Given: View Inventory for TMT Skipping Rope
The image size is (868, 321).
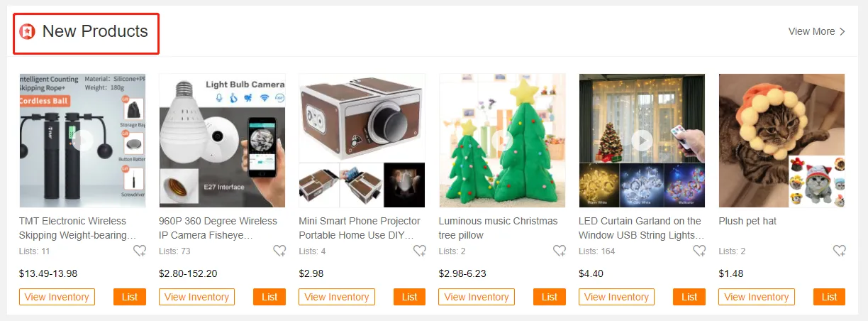Looking at the screenshot, I should click(x=57, y=297).
